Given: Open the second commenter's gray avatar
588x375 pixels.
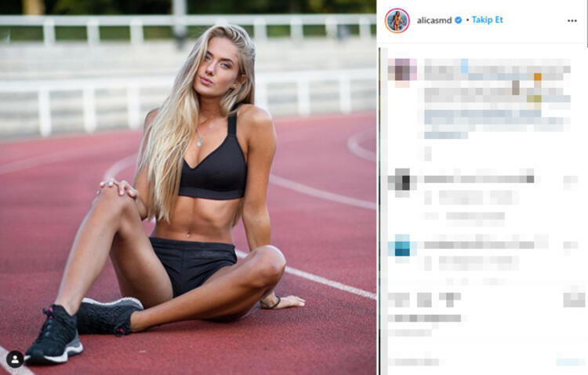Looking at the screenshot, I should tap(402, 181).
